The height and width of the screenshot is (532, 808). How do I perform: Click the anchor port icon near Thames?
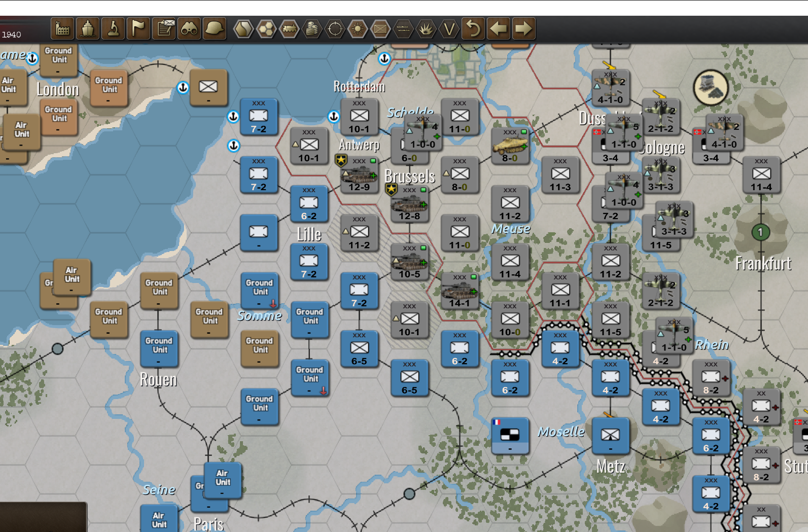(x=32, y=59)
